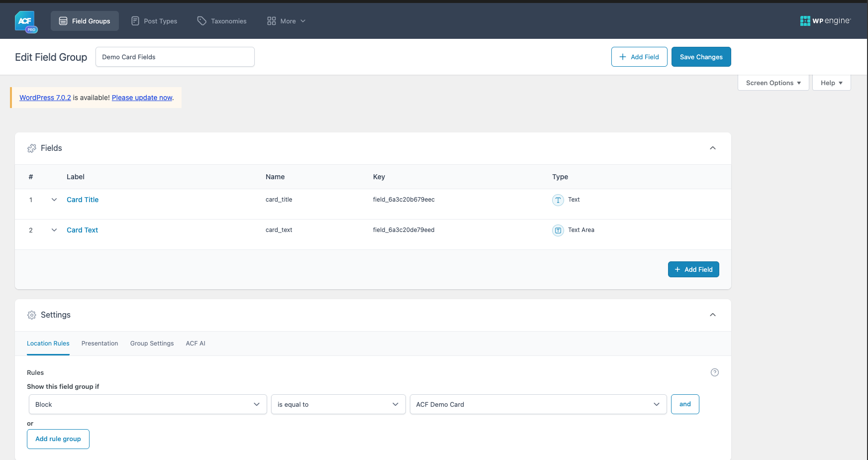Screen dimensions: 868x460
Task: Go to Post Types in navigation
Action: pyautogui.click(x=154, y=21)
